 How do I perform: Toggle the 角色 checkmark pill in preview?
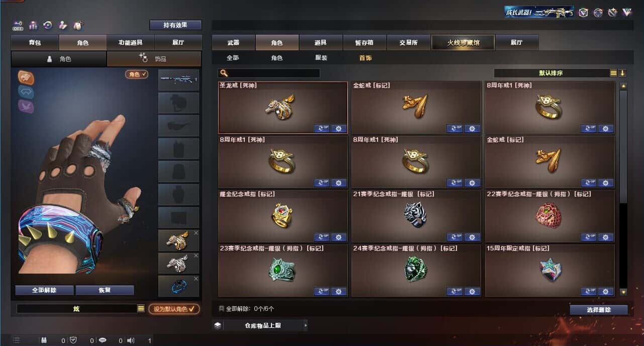(137, 74)
